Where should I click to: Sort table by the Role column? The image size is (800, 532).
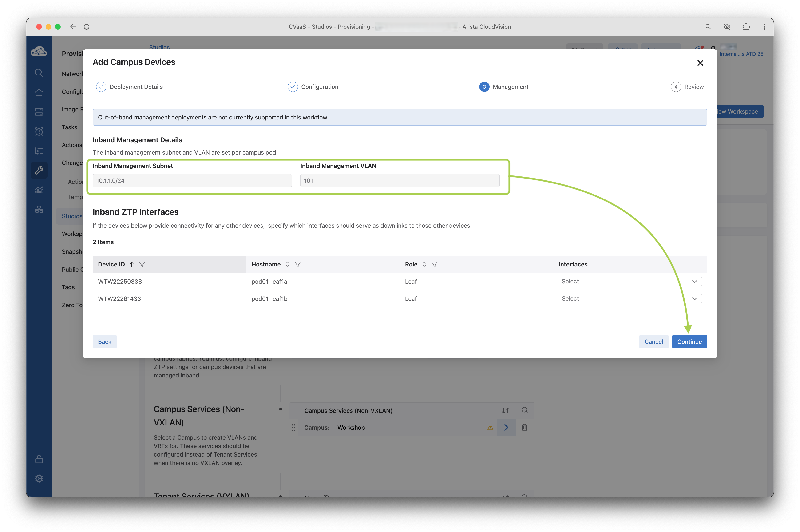pos(424,264)
